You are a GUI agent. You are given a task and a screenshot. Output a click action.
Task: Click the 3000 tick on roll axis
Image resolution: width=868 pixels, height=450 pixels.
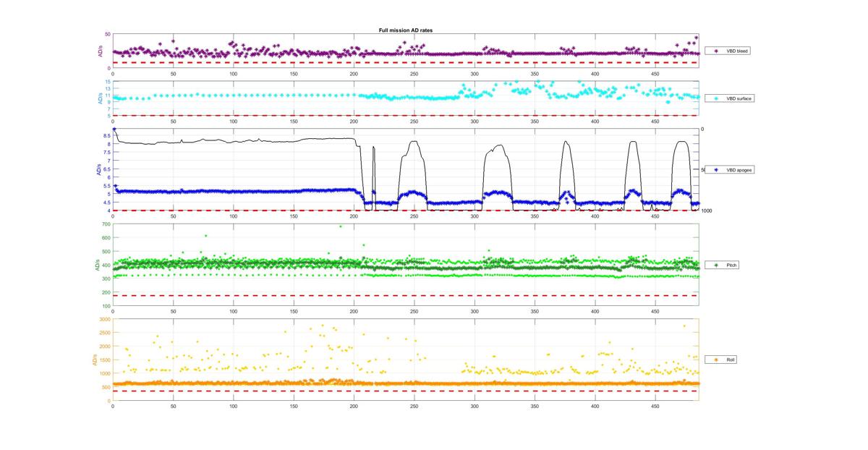click(x=106, y=319)
